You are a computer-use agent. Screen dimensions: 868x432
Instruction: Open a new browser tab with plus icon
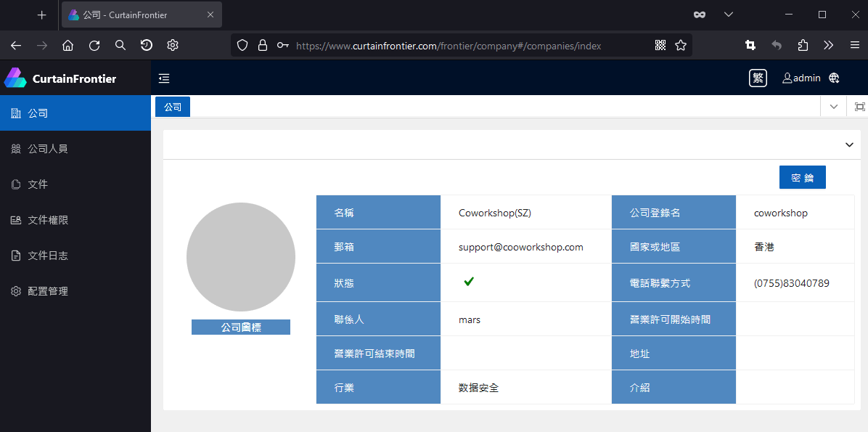point(41,15)
